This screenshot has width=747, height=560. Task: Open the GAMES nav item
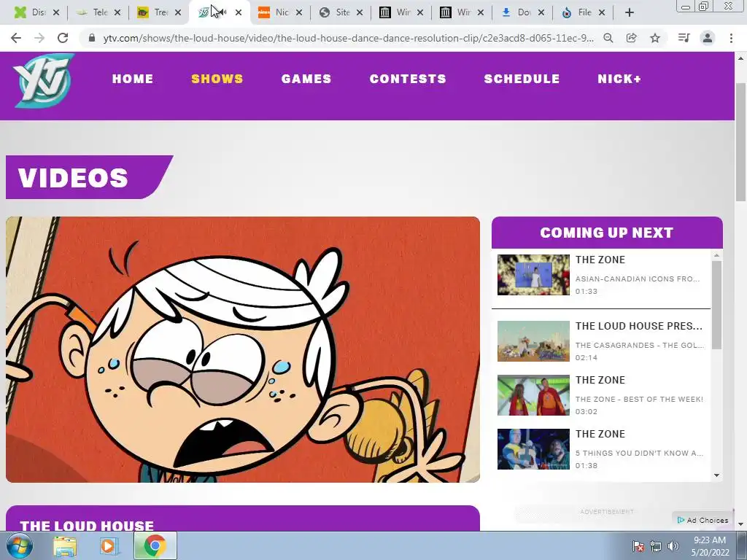tap(306, 79)
